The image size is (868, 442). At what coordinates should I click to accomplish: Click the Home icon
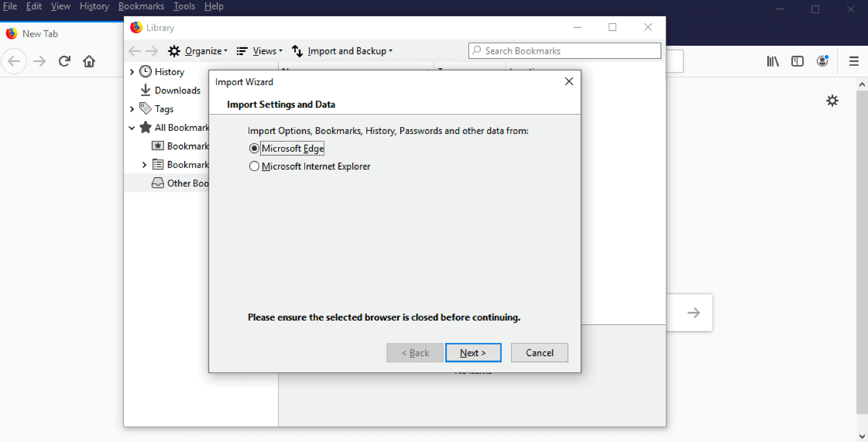89,61
